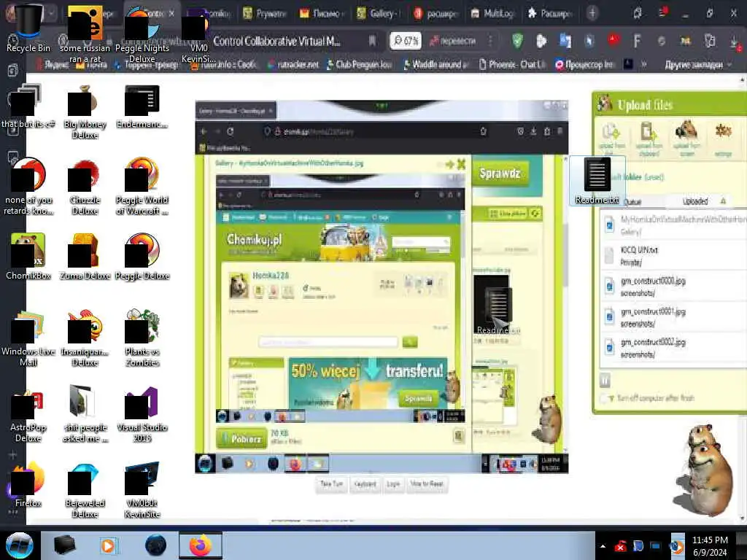Screen dimensions: 747x560
Task: Switch to the Prywatne browser tab
Action: [265, 13]
